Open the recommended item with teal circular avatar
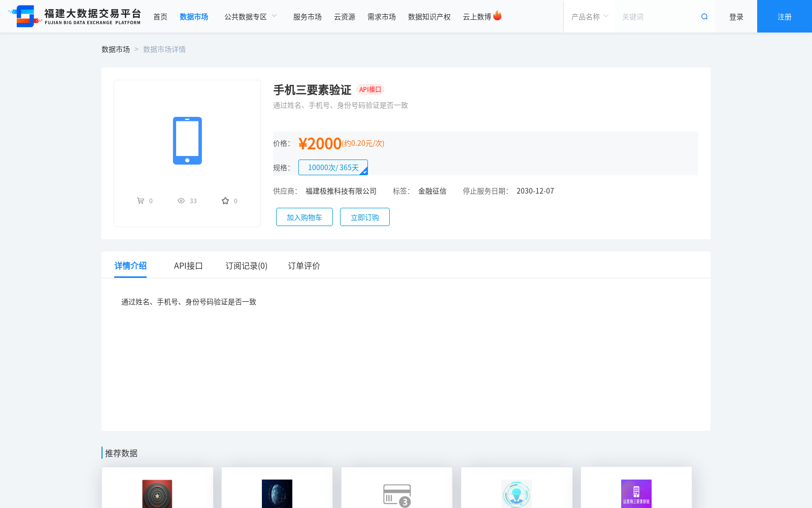This screenshot has width=812, height=508. tap(517, 493)
